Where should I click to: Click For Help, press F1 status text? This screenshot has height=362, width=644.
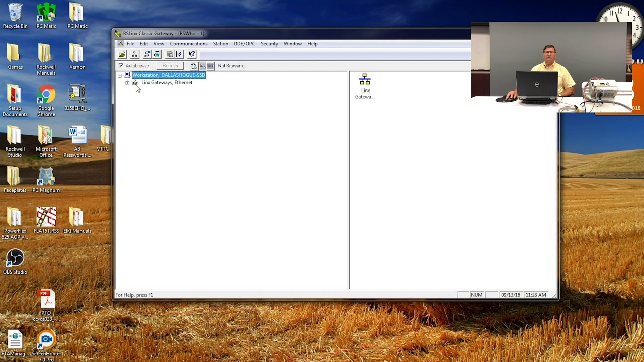[x=134, y=295]
